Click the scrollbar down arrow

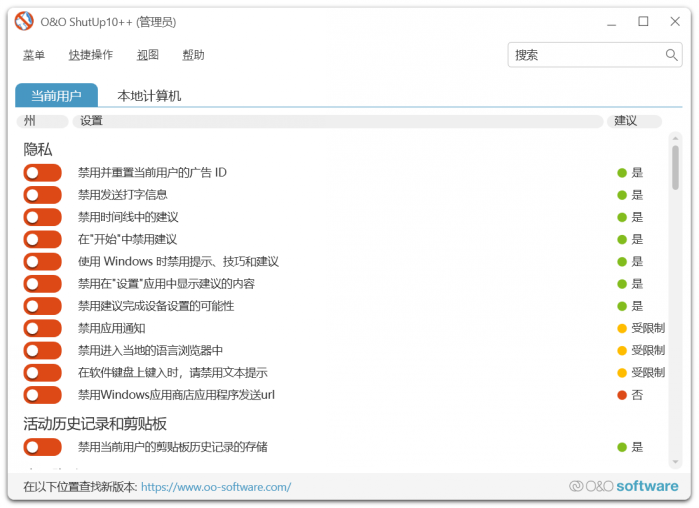pos(675,462)
